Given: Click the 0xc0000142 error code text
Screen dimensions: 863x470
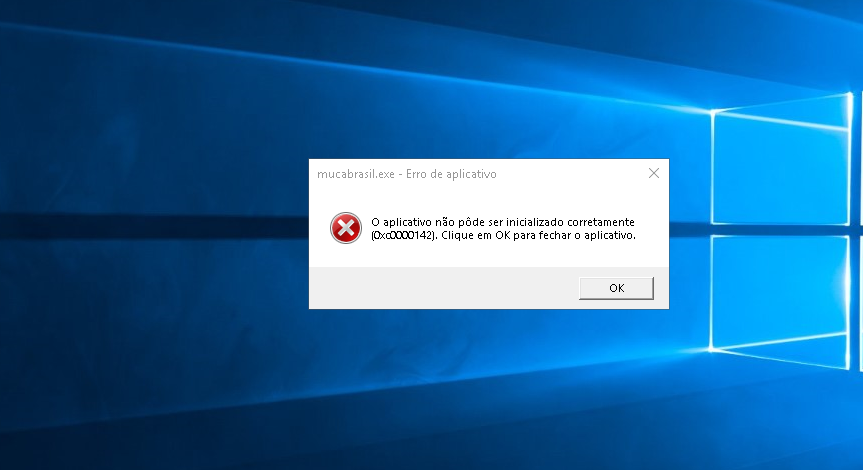Looking at the screenshot, I should coord(403,236).
